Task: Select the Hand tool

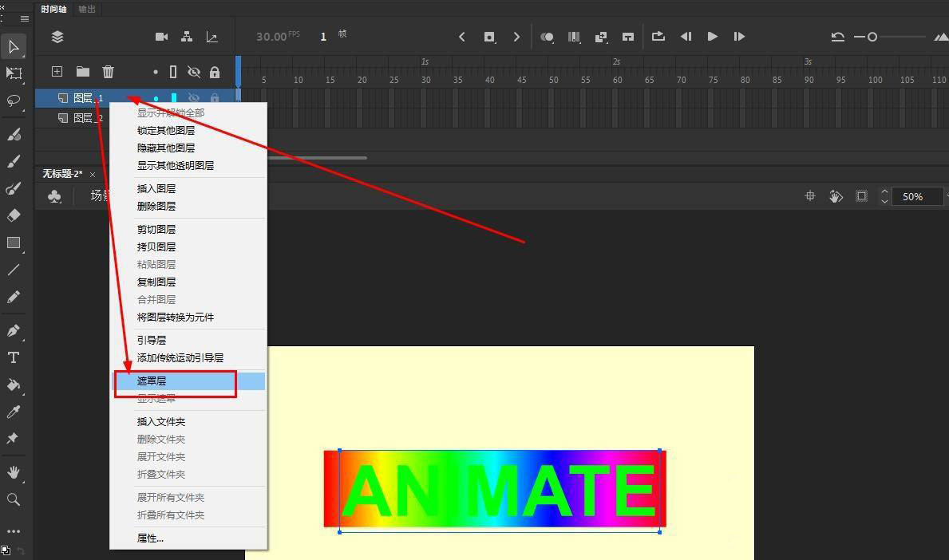Action: tap(14, 472)
